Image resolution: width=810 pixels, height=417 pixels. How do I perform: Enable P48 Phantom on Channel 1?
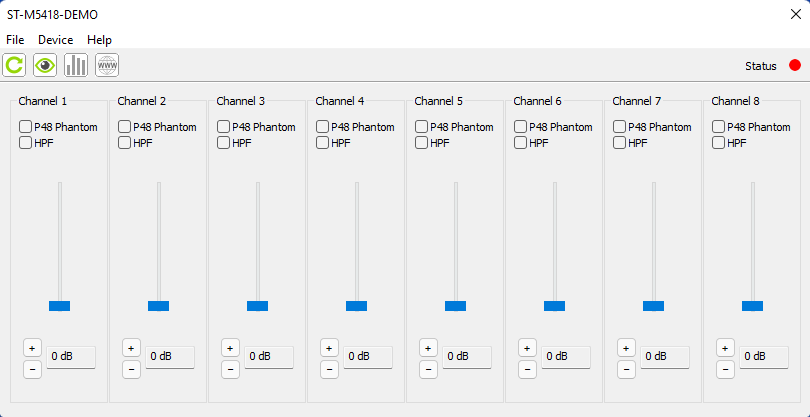pos(26,127)
